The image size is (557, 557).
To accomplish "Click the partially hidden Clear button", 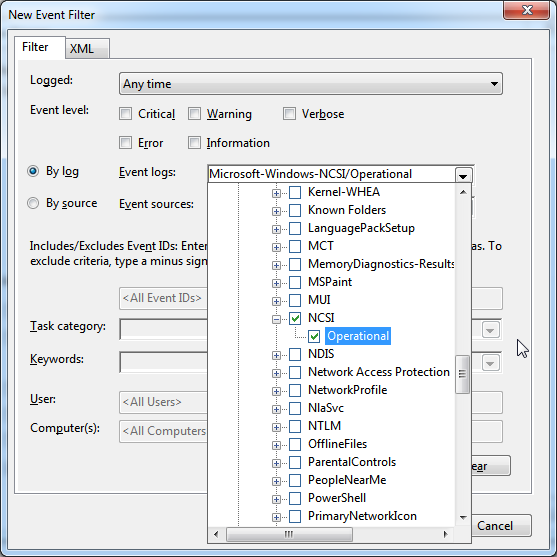I will [491, 466].
